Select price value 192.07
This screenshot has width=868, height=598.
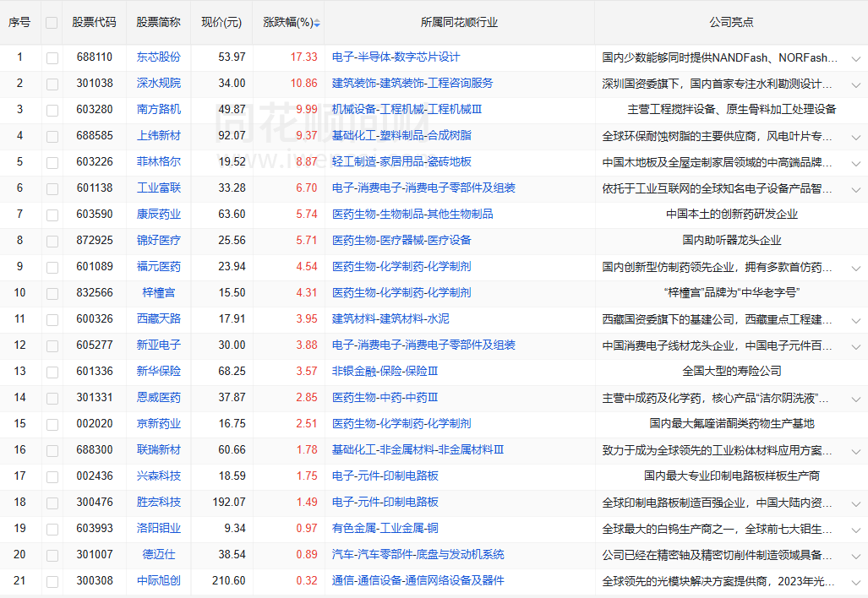click(229, 503)
